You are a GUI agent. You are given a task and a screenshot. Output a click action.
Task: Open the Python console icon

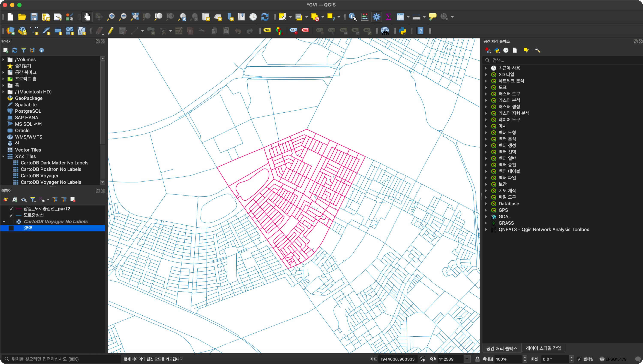coord(403,31)
